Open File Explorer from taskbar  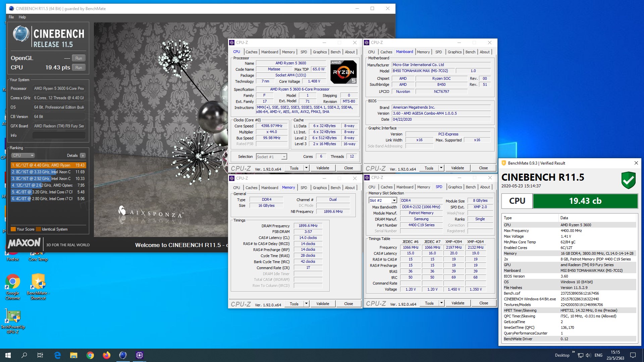point(74,355)
